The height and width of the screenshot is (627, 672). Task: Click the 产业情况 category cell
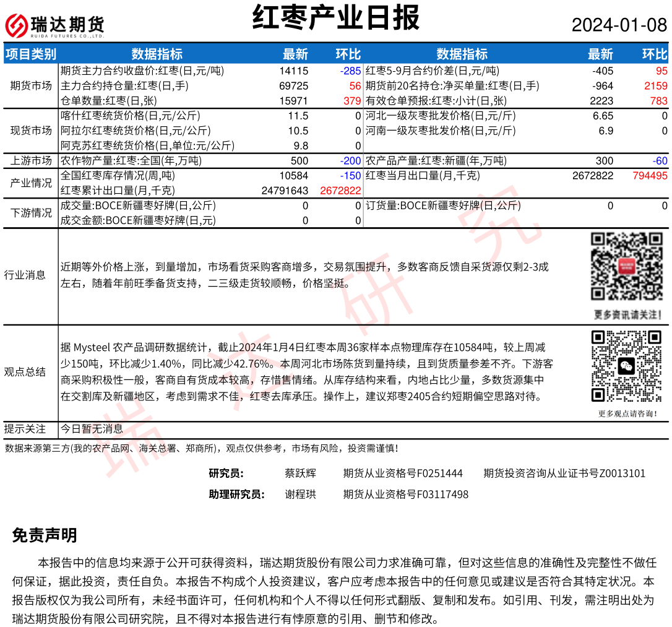[30, 183]
